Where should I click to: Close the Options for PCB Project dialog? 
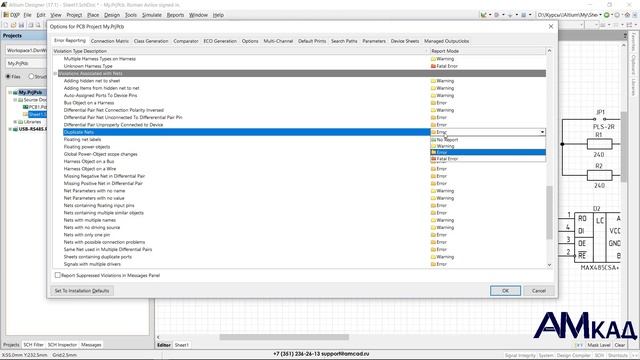551,27
